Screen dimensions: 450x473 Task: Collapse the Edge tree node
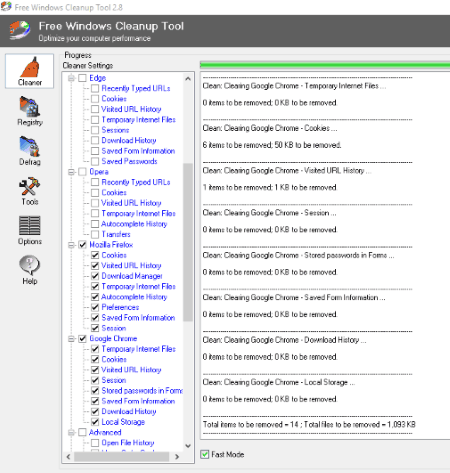pos(71,78)
